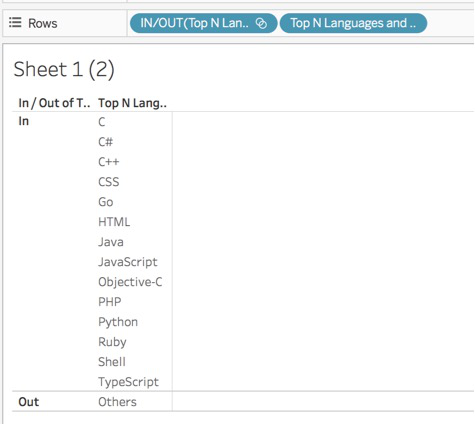Select the Go row label

106,202
